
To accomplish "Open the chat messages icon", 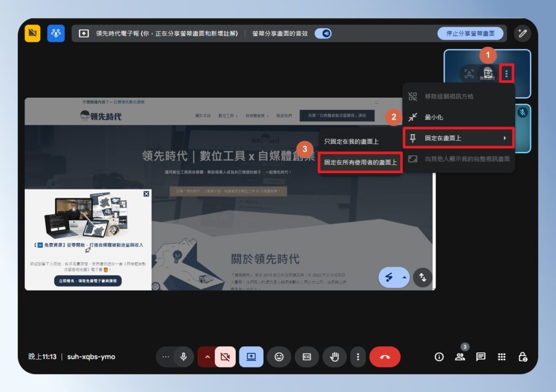I will tap(481, 357).
